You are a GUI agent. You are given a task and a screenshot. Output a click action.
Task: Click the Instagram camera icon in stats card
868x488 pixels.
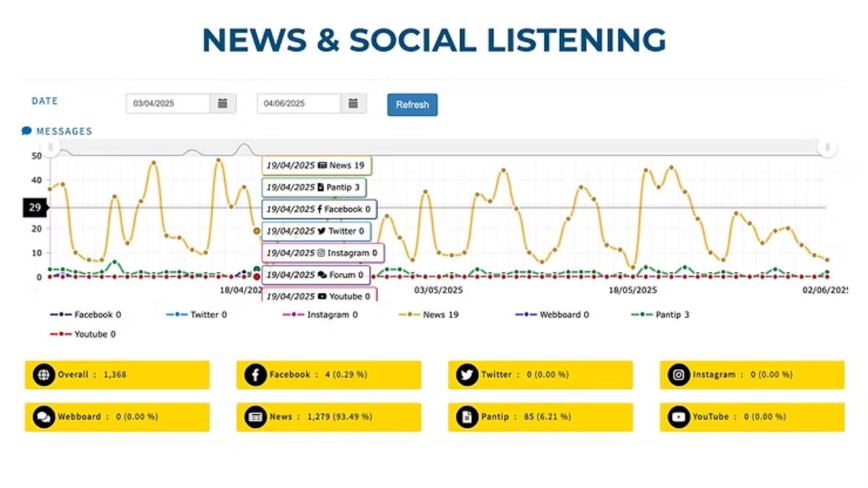pyautogui.click(x=678, y=375)
